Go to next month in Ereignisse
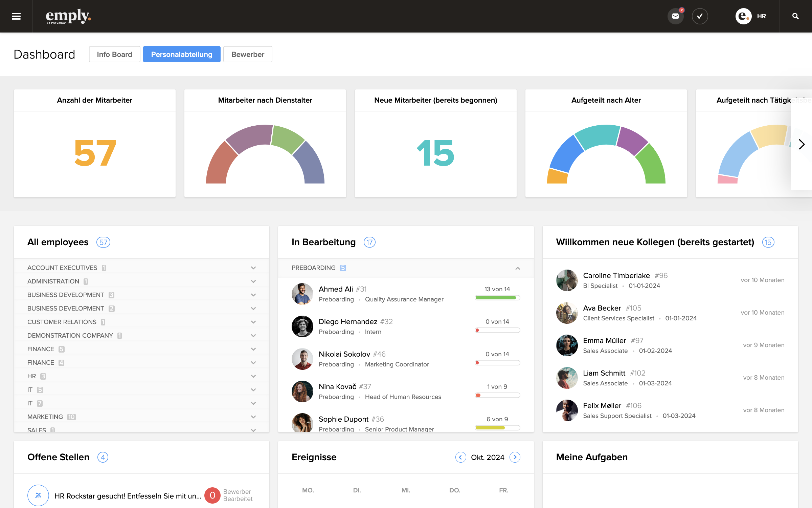 pyautogui.click(x=515, y=457)
